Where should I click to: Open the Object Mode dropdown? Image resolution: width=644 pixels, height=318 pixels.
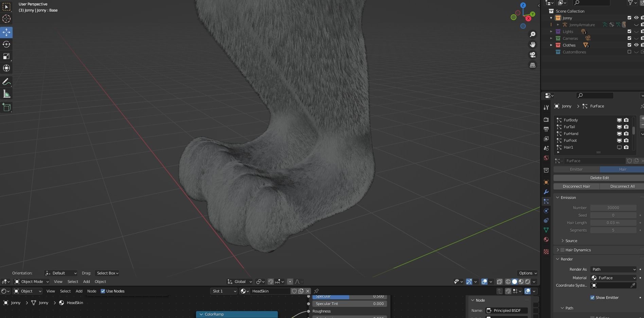pyautogui.click(x=32, y=282)
